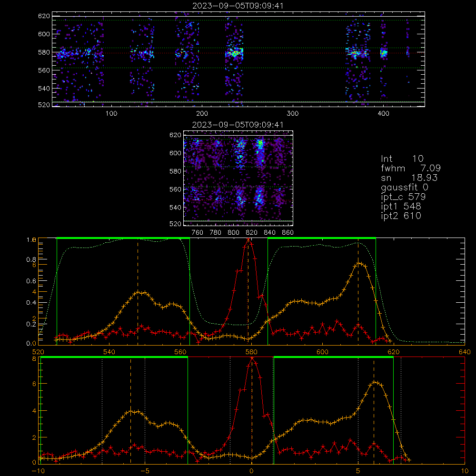Click the 800 label on the middle image x-axis
The height and width of the screenshot is (476, 476).
point(233,233)
